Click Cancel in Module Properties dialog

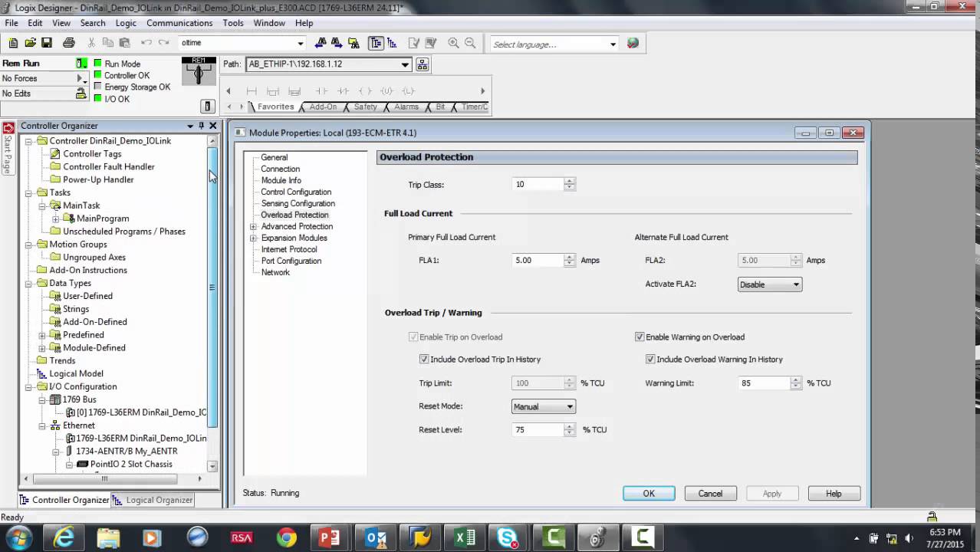point(710,494)
